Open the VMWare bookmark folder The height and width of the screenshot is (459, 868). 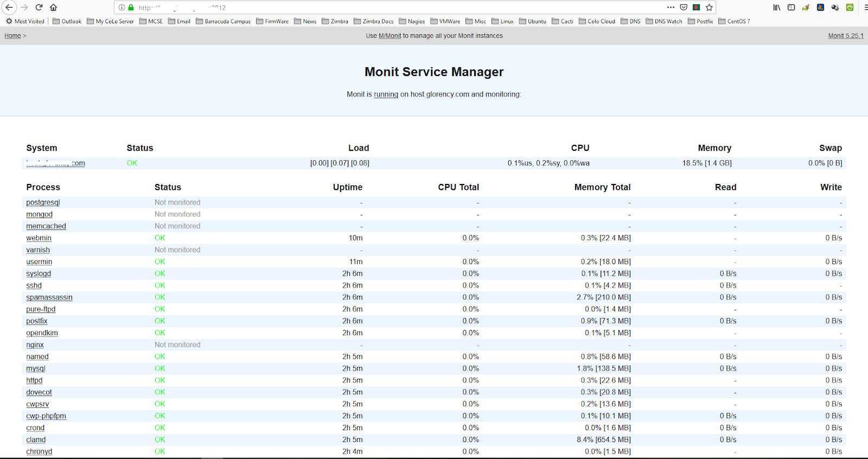click(x=445, y=21)
